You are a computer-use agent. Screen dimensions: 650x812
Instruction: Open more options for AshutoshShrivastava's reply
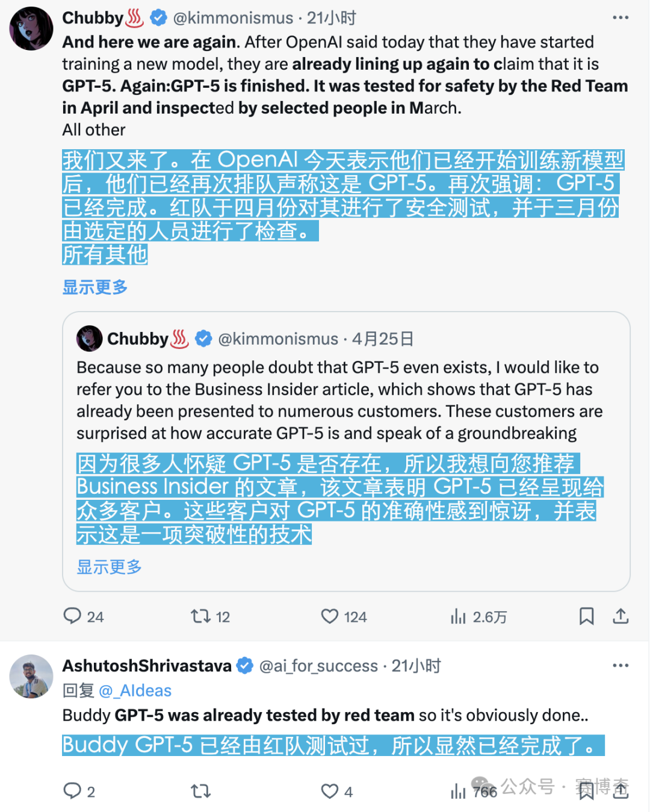(x=620, y=666)
